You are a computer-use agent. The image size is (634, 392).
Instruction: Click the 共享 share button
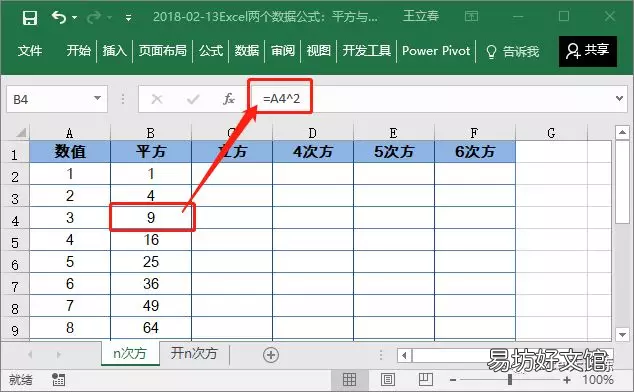(588, 51)
